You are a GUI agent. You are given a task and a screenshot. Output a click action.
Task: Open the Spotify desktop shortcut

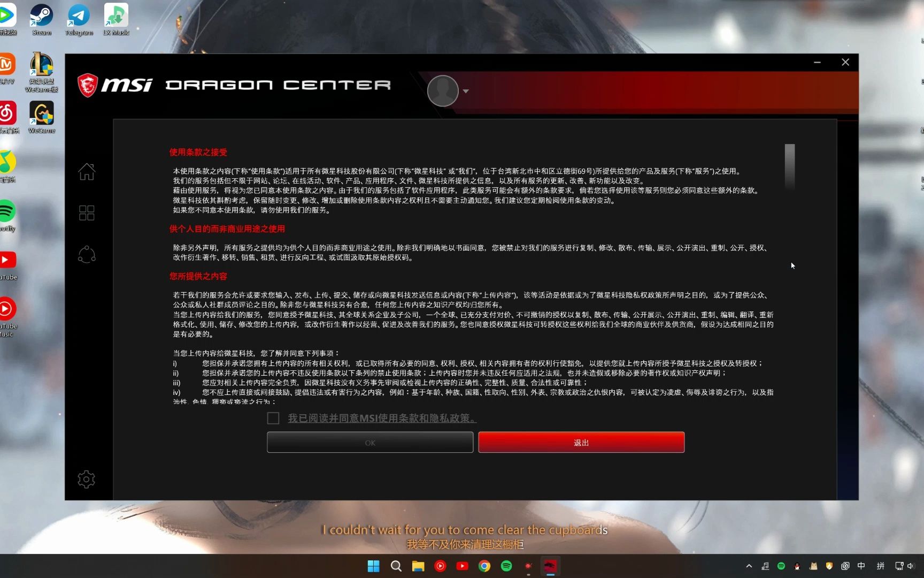[x=7, y=216]
